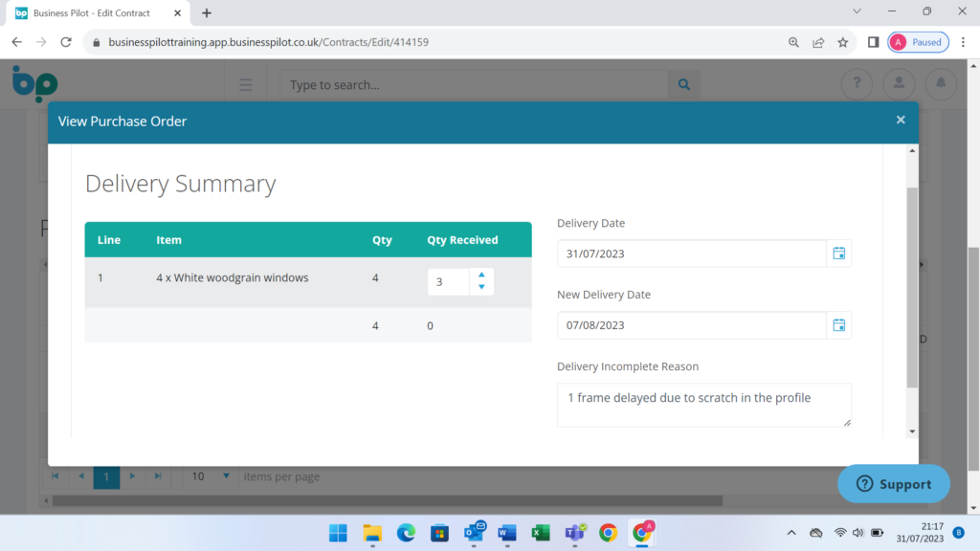Screen dimensions: 980x551
Task: Open the New Delivery Date calendar picker
Action: [x=838, y=325]
